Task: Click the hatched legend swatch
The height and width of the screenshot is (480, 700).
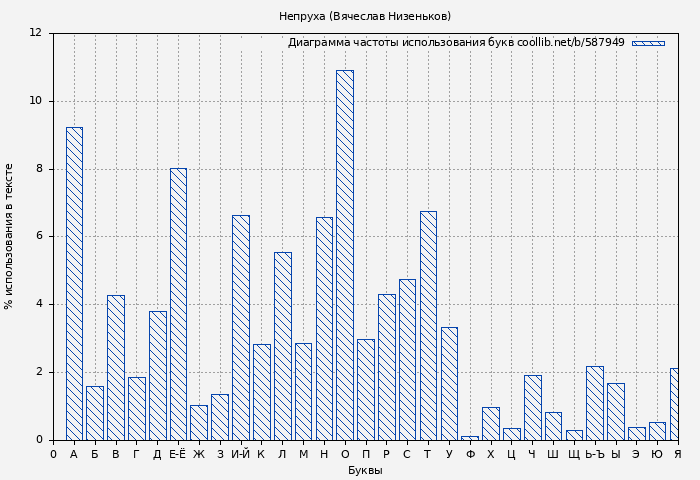Action: point(648,43)
